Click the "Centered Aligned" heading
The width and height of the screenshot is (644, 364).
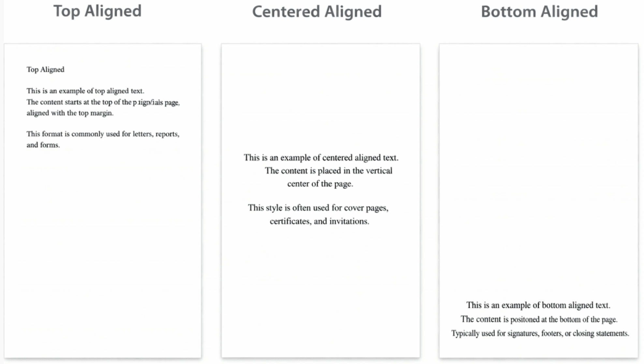pos(317,12)
